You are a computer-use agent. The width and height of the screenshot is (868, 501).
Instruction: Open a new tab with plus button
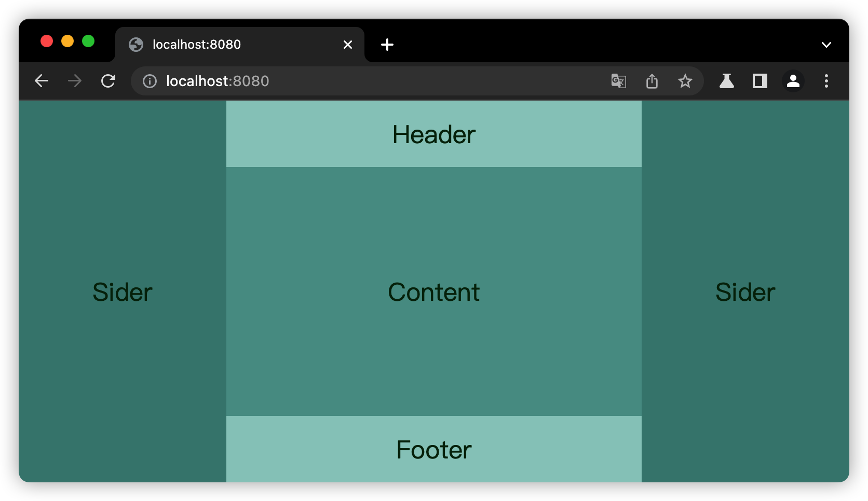(x=387, y=45)
